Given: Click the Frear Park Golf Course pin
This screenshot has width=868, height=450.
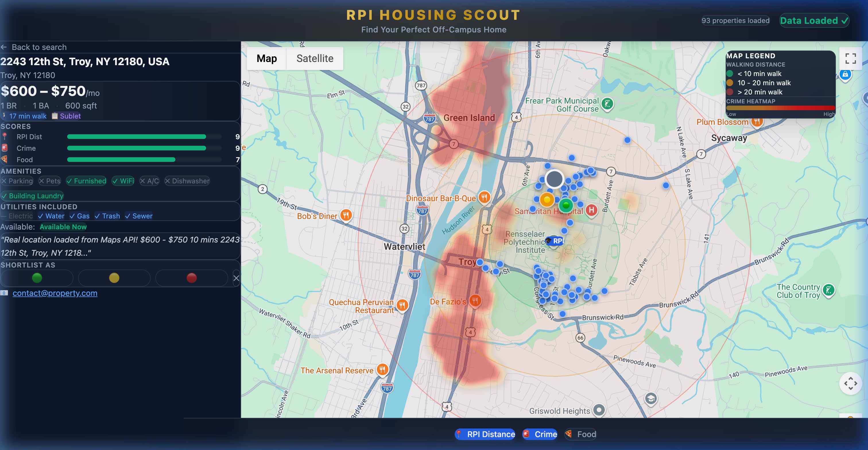Looking at the screenshot, I should click(607, 104).
